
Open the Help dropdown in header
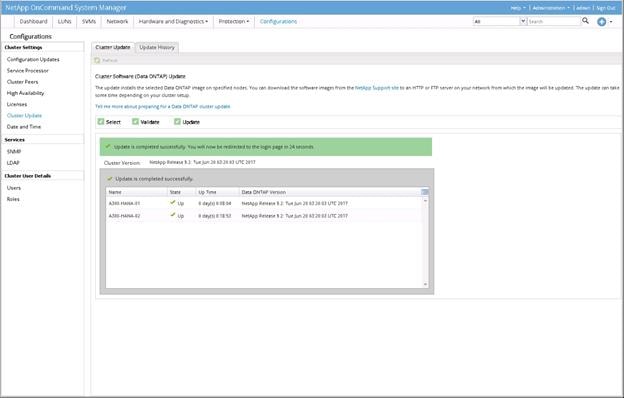518,8
